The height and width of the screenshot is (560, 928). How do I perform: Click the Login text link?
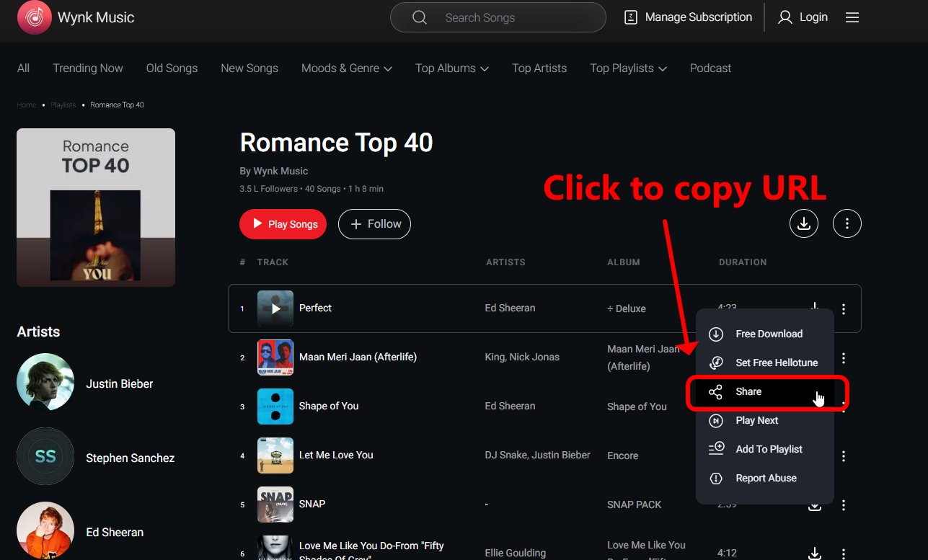pyautogui.click(x=813, y=17)
